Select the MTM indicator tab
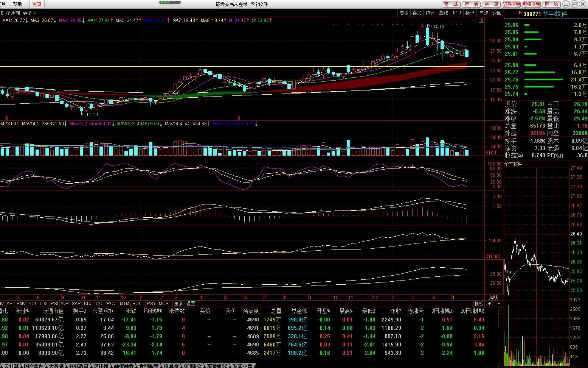This screenshot has height=368, width=588. 124,304
